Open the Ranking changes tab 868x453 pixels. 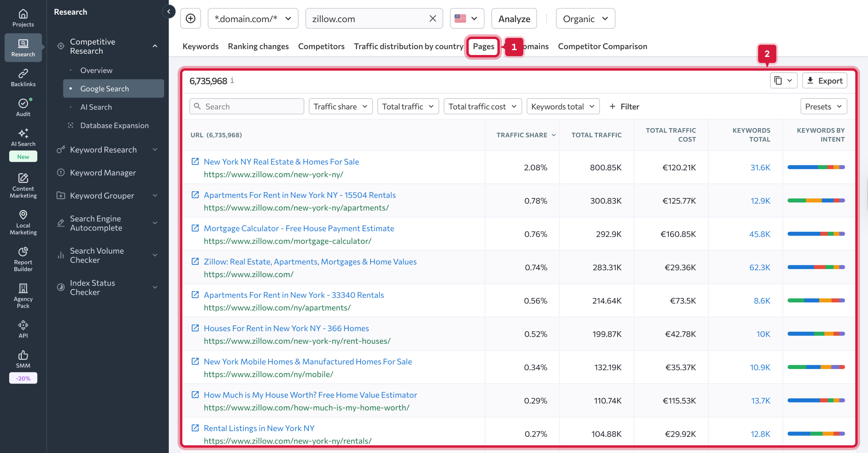[258, 46]
